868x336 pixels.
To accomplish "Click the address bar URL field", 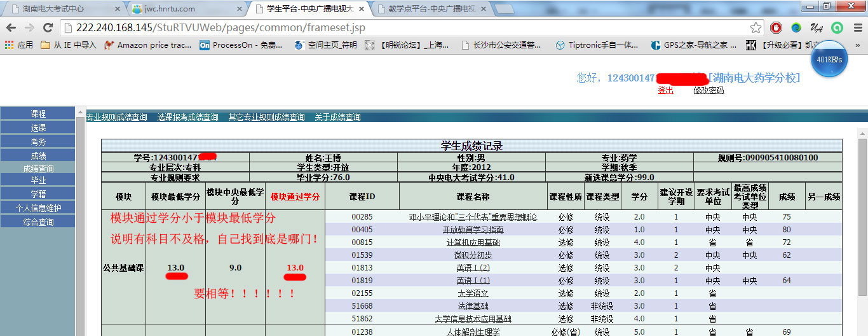I will pos(407,28).
